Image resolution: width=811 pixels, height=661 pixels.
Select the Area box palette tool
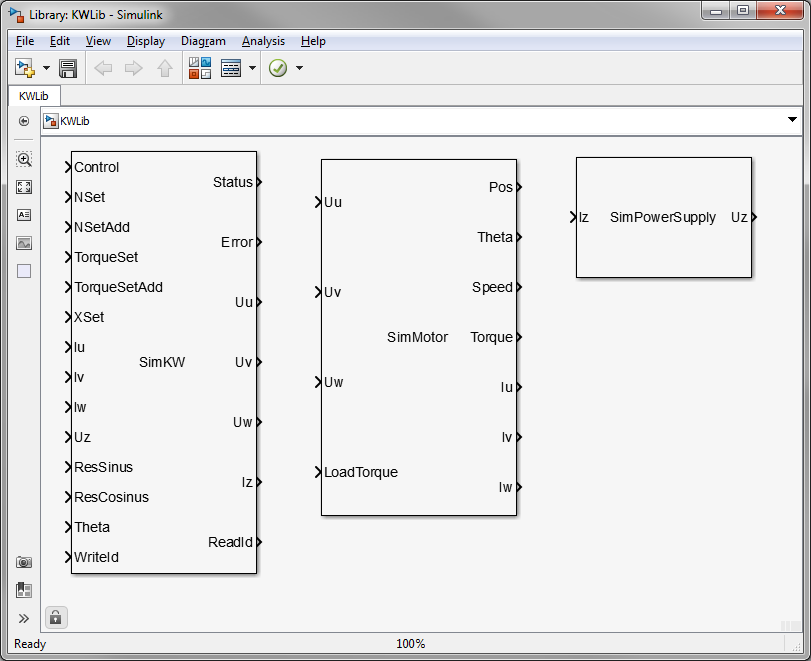pos(24,271)
